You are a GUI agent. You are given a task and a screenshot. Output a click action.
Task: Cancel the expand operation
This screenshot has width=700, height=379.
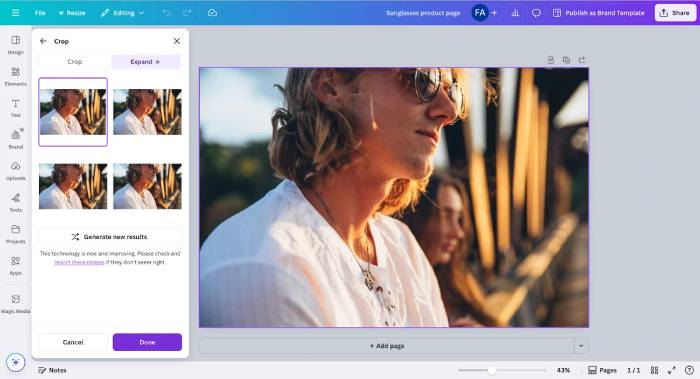73,342
